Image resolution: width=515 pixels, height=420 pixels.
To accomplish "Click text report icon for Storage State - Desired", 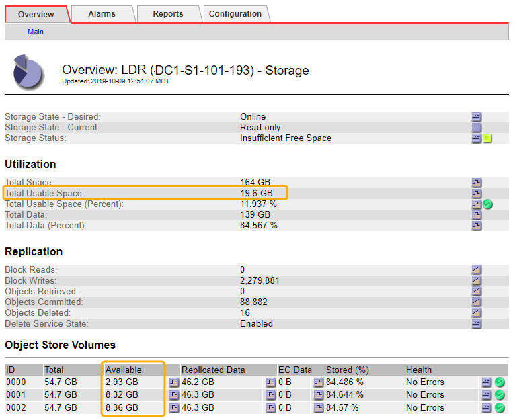I will 476,117.
